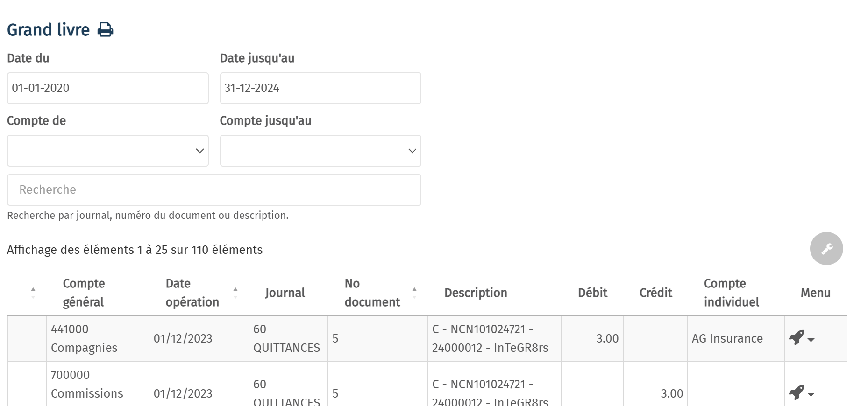Open the wrench settings button

pyautogui.click(x=826, y=249)
